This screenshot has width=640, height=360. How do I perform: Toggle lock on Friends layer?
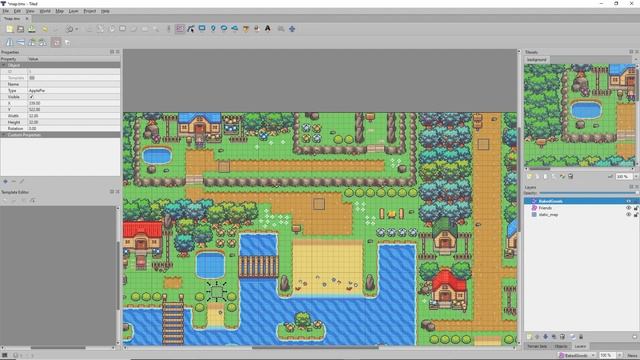(636, 208)
